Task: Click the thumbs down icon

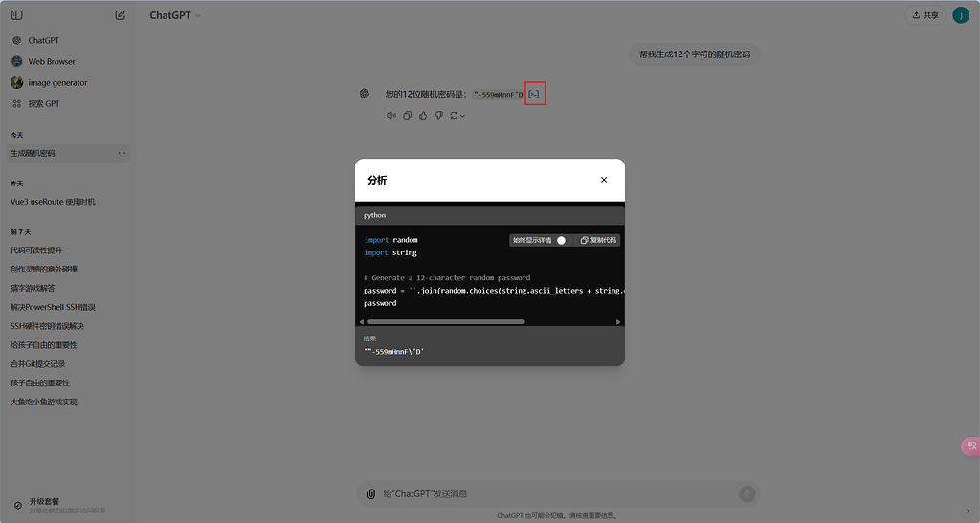Action: (x=438, y=116)
